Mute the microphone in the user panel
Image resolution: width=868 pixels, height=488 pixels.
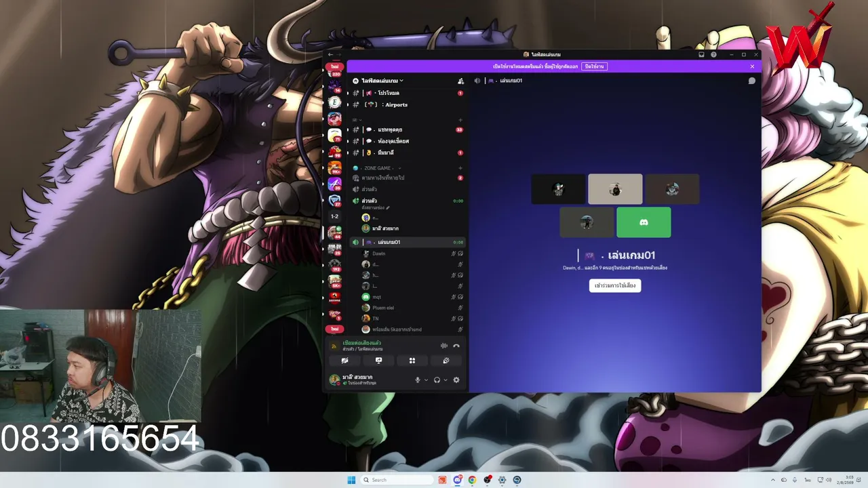click(418, 380)
